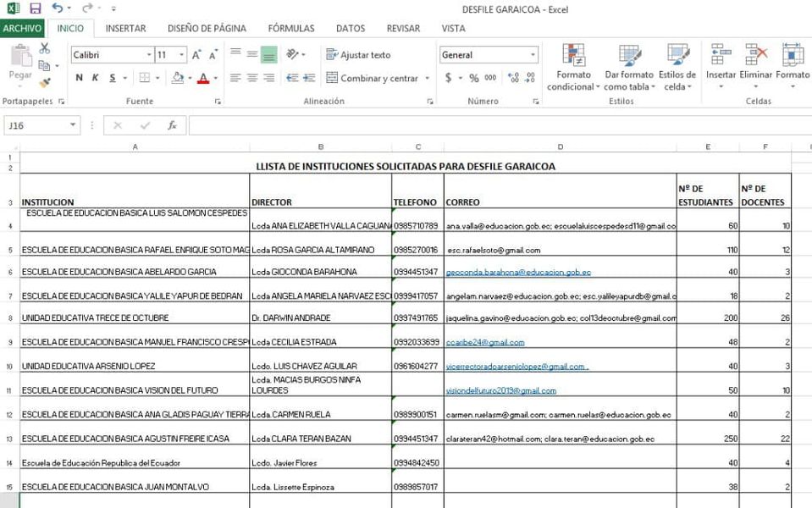Click the Insert Function fx icon
Screen dimensions: 812x508
(172, 125)
